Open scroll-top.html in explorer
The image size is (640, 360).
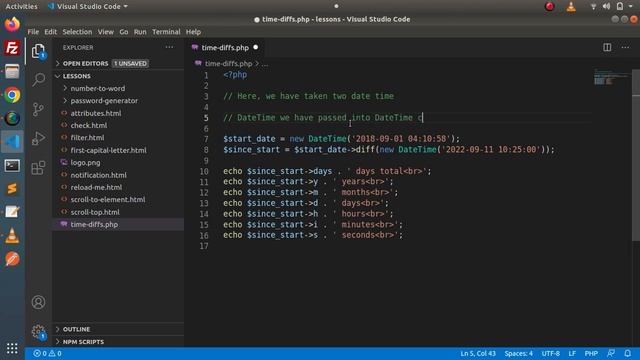(95, 212)
